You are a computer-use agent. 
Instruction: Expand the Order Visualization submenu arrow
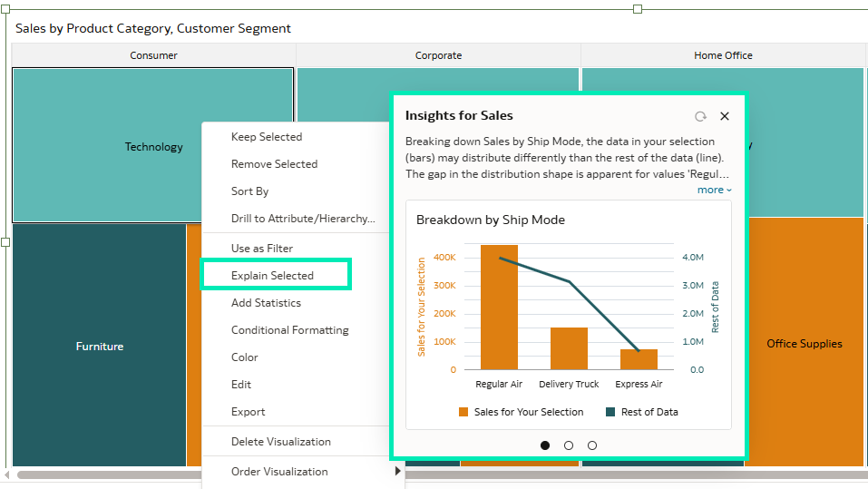[397, 472]
